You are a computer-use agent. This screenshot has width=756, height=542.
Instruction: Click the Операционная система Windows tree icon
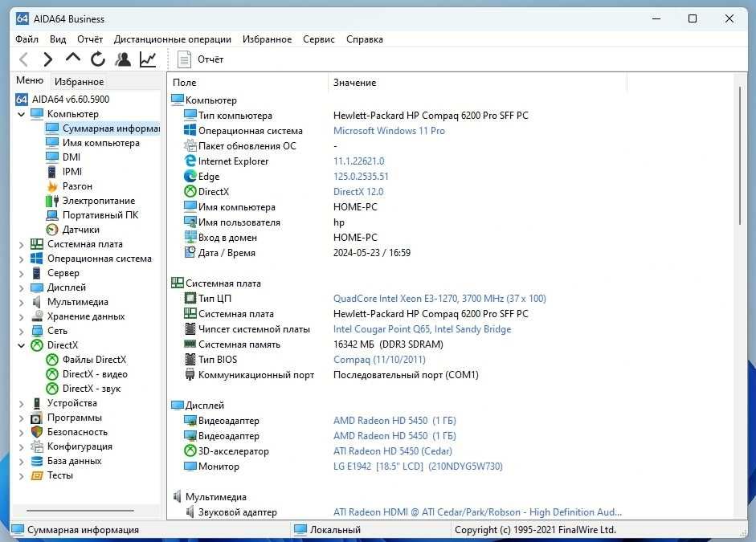37,259
